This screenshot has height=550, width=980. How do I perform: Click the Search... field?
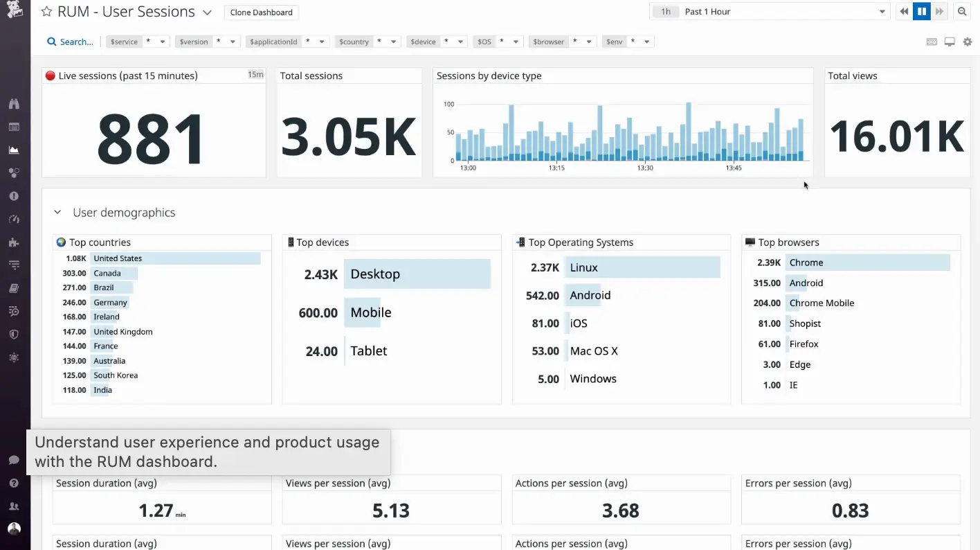[x=70, y=42]
